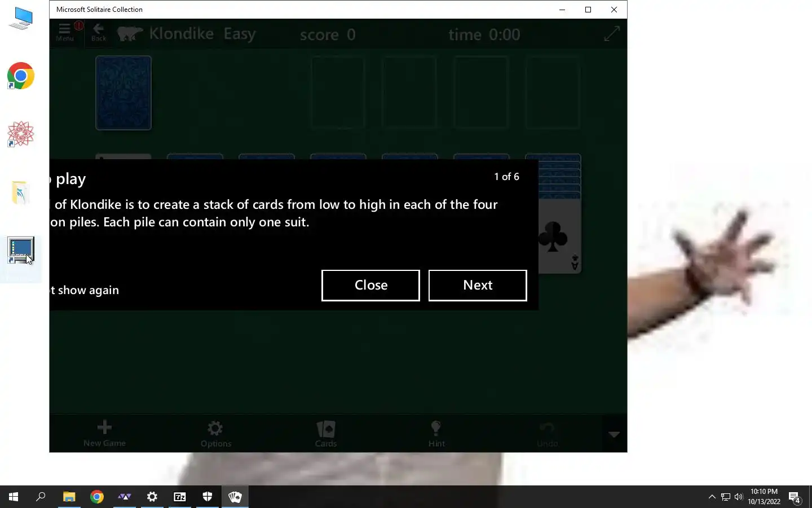Open File Explorer from the taskbar

[69, 497]
